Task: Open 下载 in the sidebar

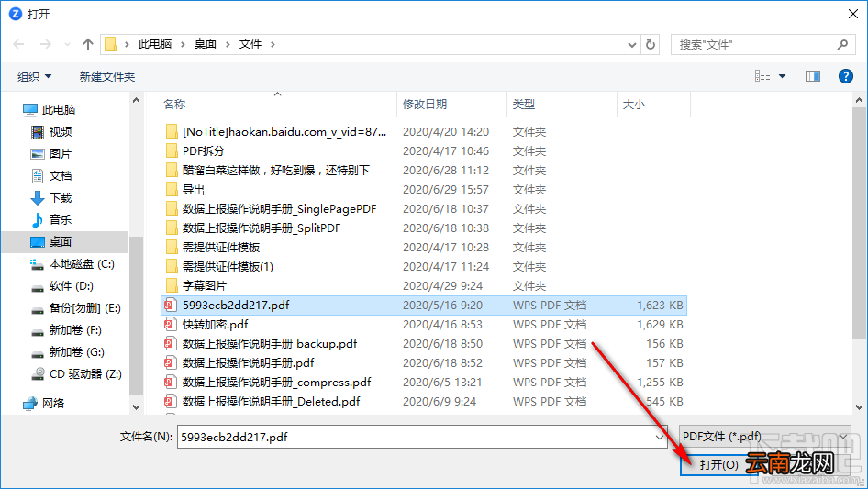Action: coord(51,197)
